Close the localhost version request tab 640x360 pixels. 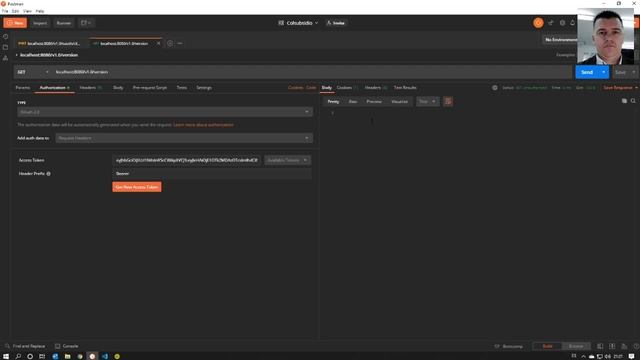[x=158, y=43]
